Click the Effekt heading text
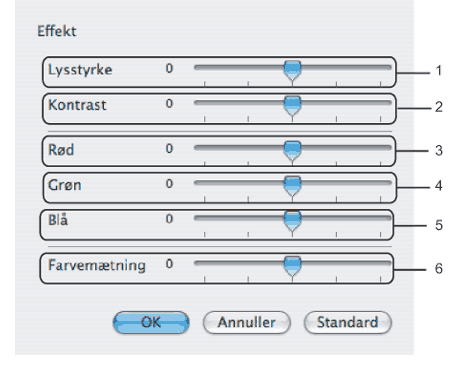 pyautogui.click(x=57, y=31)
